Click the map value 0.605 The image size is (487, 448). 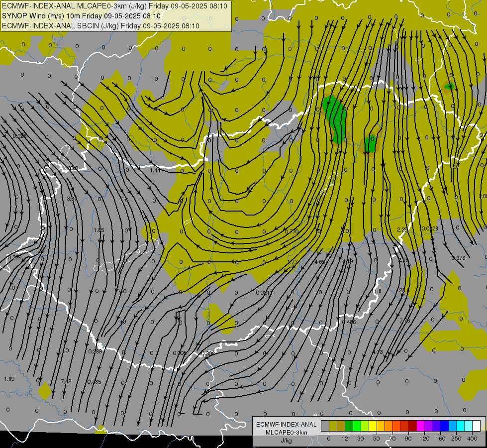180,353
